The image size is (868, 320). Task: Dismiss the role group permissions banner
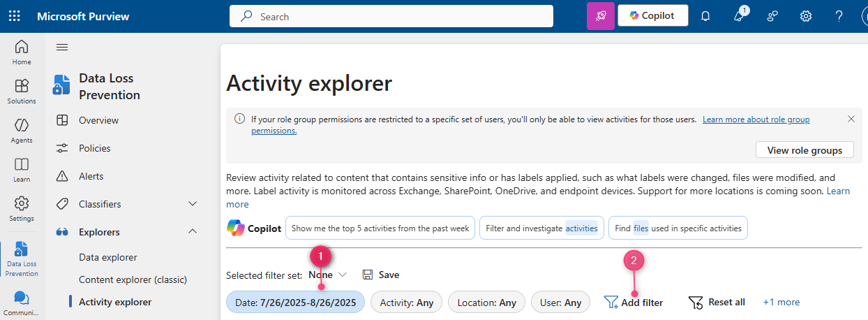[x=851, y=119]
